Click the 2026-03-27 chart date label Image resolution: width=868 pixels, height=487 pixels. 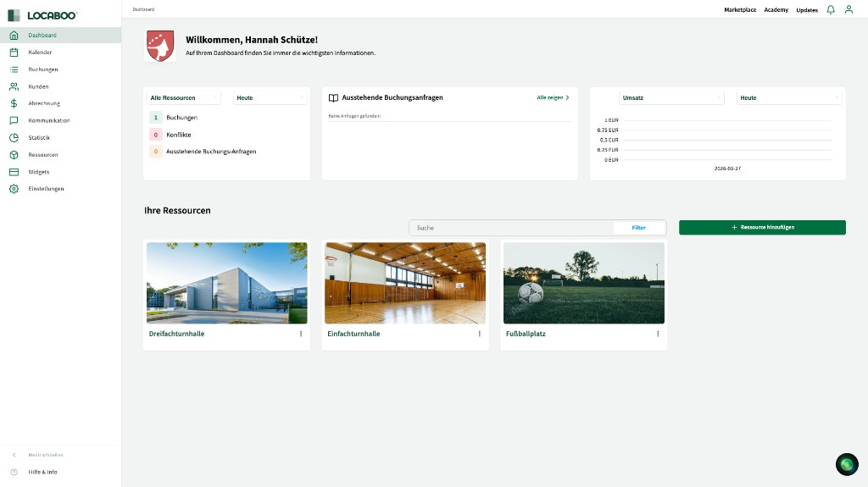tap(727, 169)
